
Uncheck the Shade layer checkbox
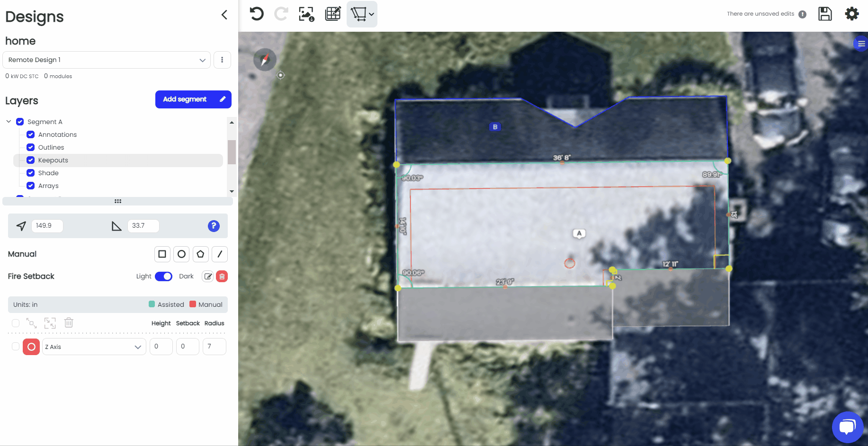(30, 173)
